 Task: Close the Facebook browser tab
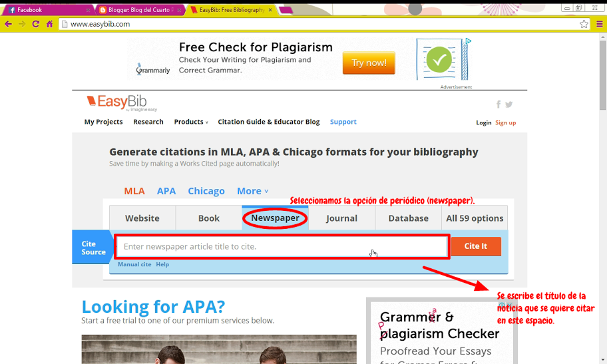pos(88,10)
